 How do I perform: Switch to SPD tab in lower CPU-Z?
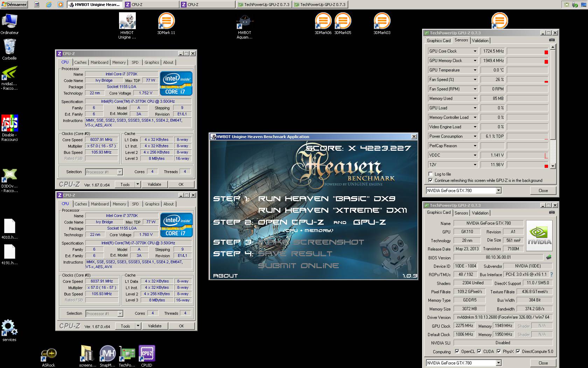[135, 204]
